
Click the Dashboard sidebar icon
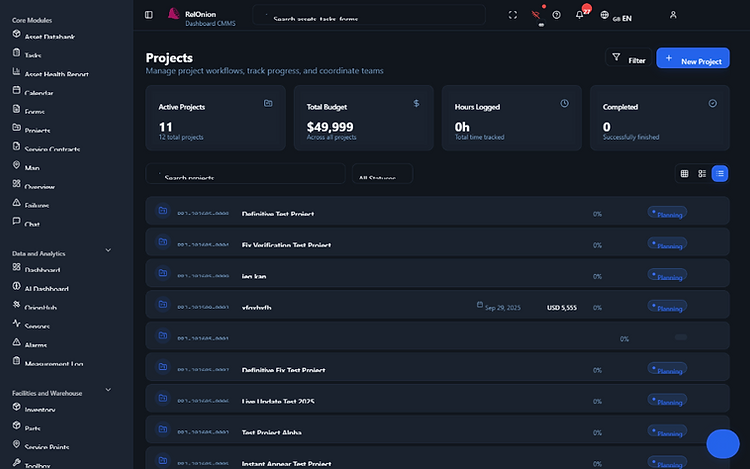coord(16,267)
